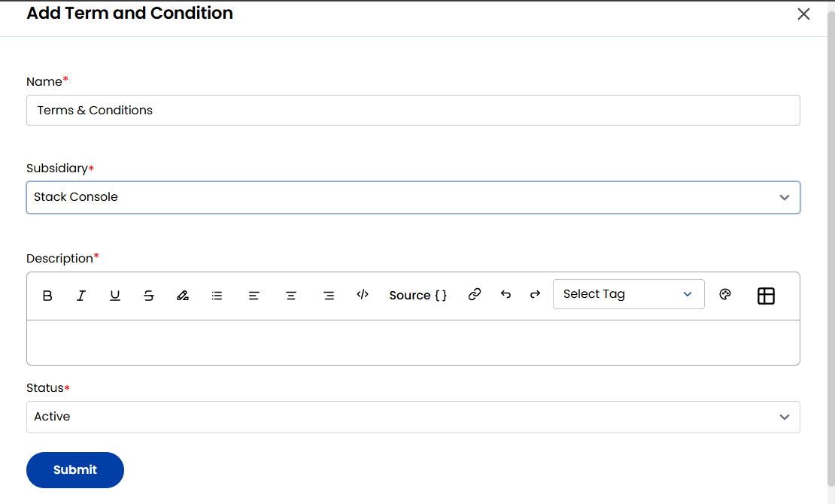Open the Source code view

tap(417, 295)
